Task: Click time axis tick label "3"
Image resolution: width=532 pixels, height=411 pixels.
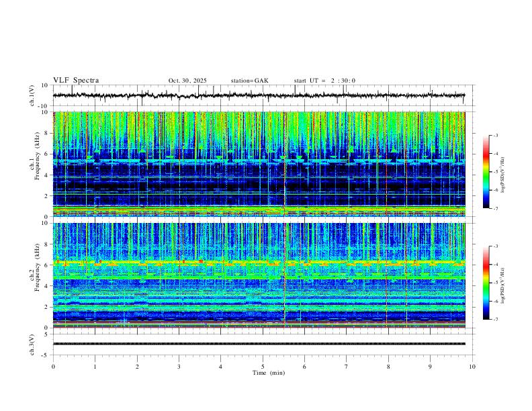Action: click(x=179, y=367)
